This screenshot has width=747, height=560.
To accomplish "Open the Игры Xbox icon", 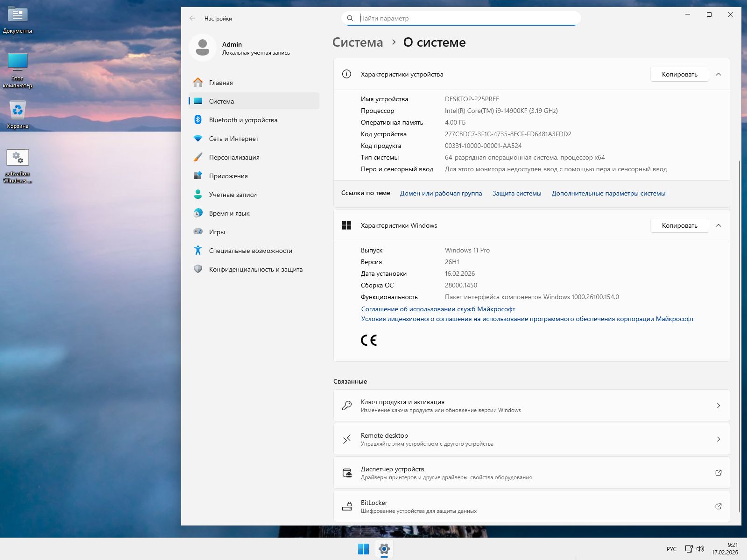I will point(198,232).
